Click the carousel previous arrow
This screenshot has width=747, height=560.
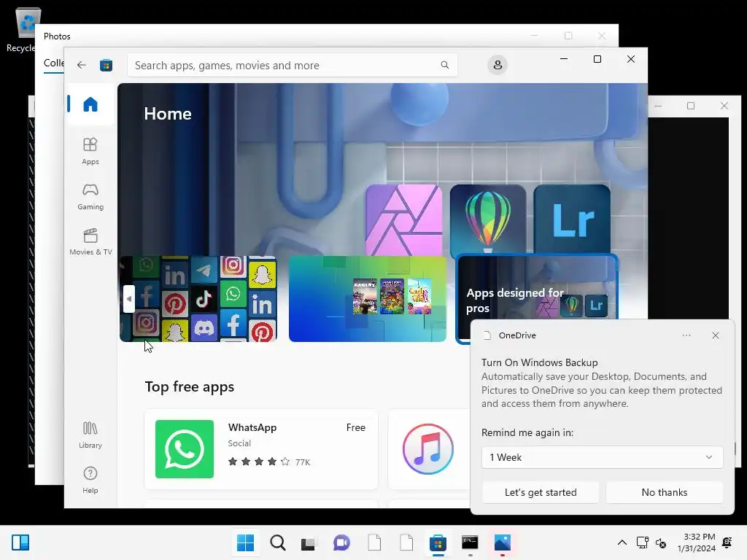point(129,299)
